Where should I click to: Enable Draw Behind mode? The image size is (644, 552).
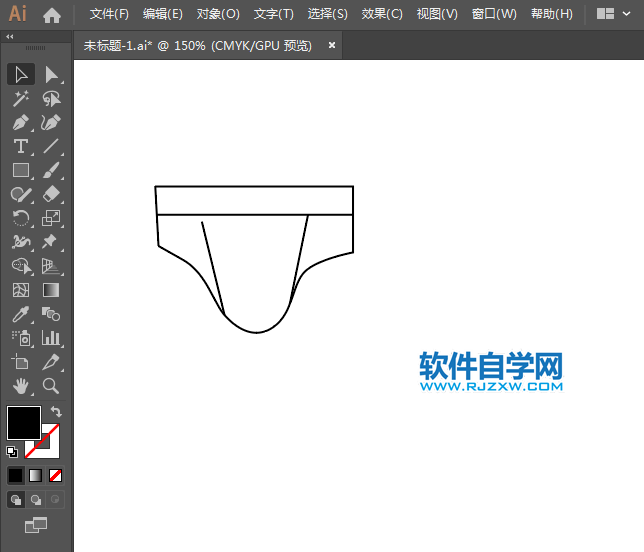pyautogui.click(x=36, y=499)
